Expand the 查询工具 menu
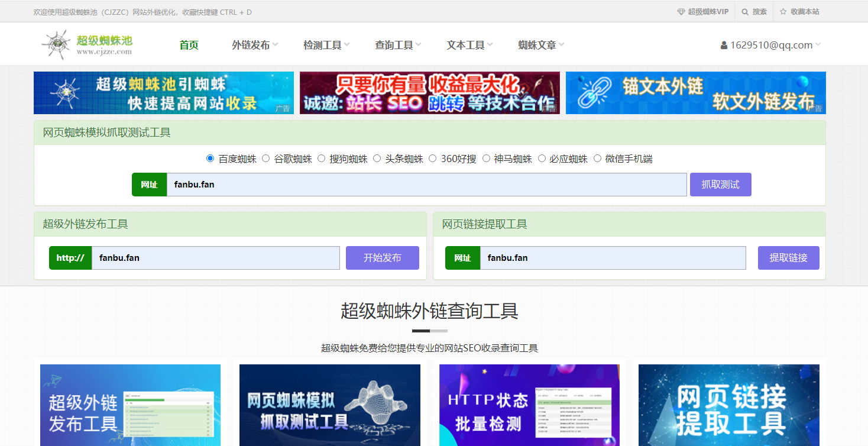 394,44
